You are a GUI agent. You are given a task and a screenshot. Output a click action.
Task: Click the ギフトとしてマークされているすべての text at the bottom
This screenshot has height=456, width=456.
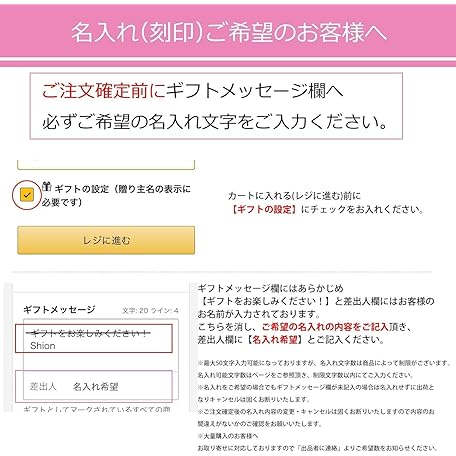coord(97,409)
